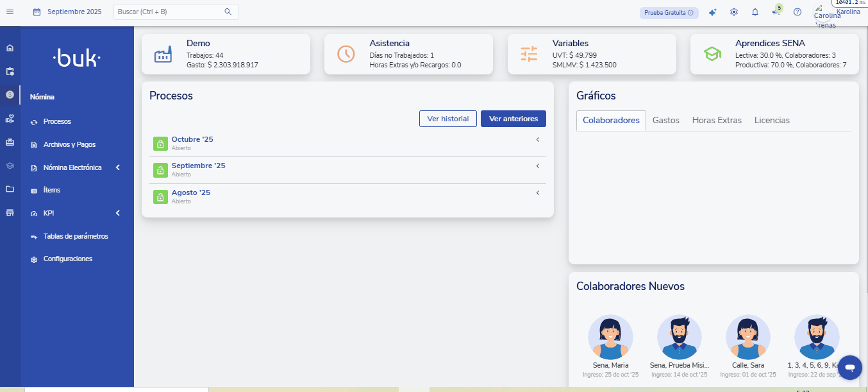This screenshot has height=392, width=868.
Task: Open the Septiembre '25 process link
Action: pyautogui.click(x=198, y=166)
